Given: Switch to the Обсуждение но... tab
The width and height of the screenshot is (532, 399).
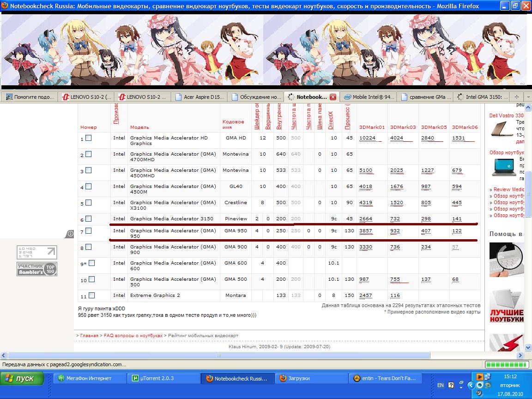Looking at the screenshot, I should pos(255,97).
